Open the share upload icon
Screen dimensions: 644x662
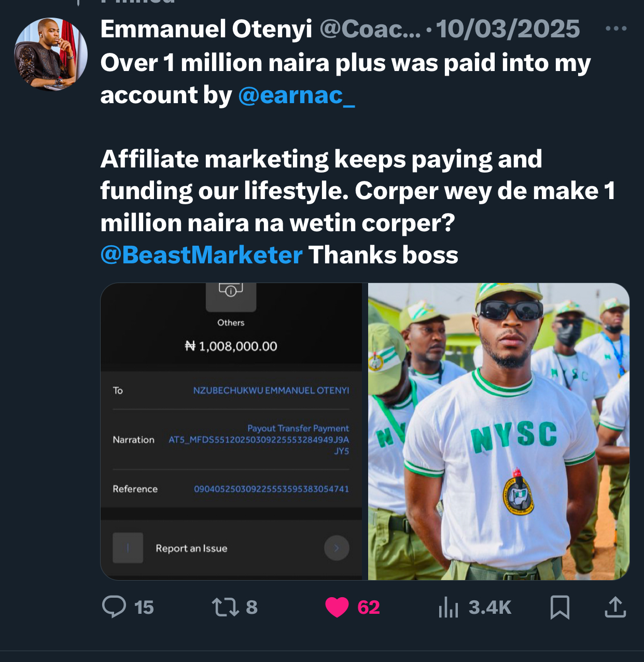coord(615,607)
